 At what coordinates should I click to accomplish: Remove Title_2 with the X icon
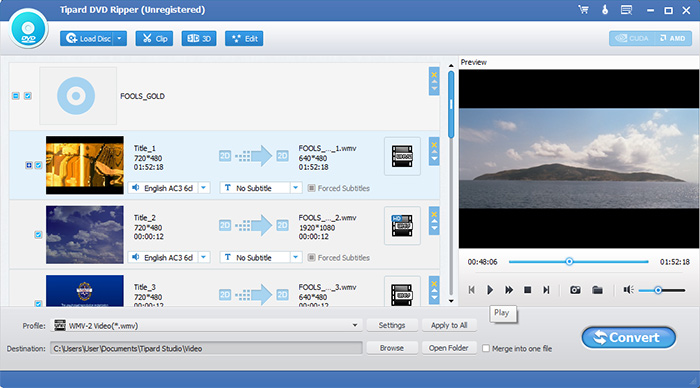(434, 214)
